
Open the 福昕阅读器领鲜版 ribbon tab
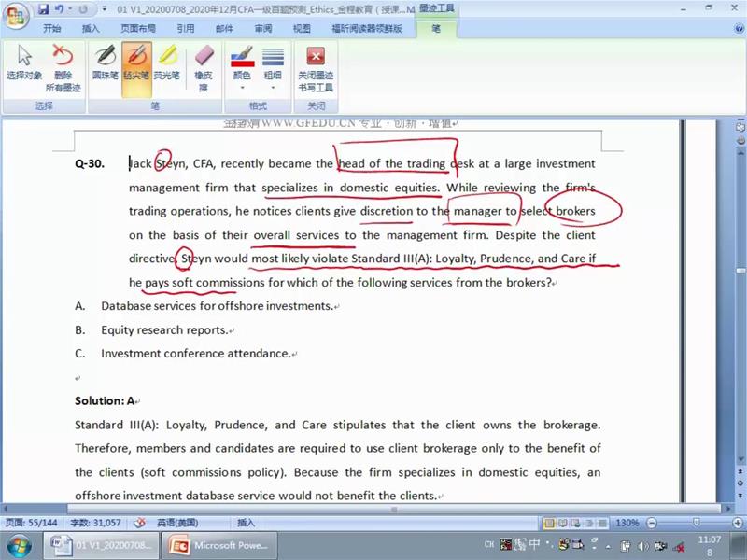(x=367, y=29)
